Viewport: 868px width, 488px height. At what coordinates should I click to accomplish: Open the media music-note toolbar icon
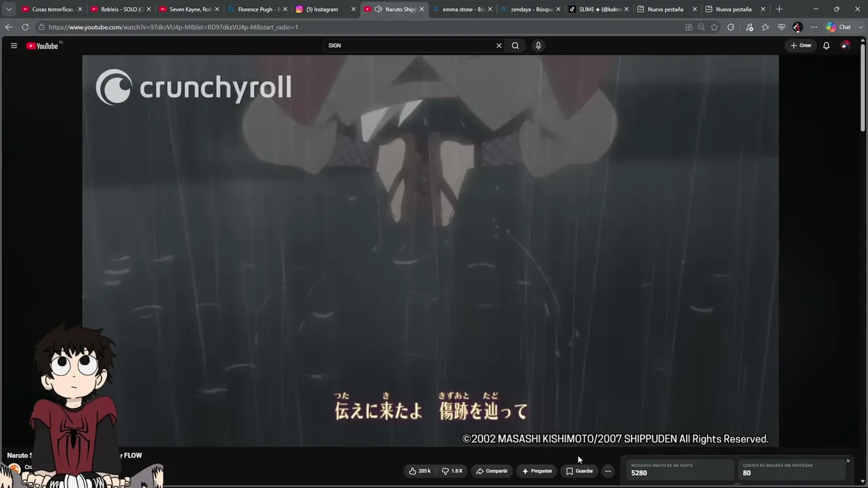pyautogui.click(x=749, y=27)
